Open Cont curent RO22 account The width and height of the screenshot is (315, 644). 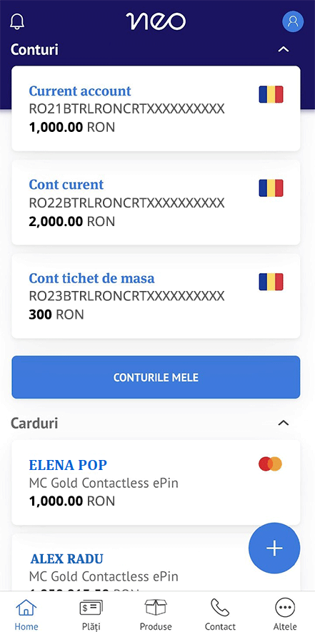pyautogui.click(x=156, y=203)
